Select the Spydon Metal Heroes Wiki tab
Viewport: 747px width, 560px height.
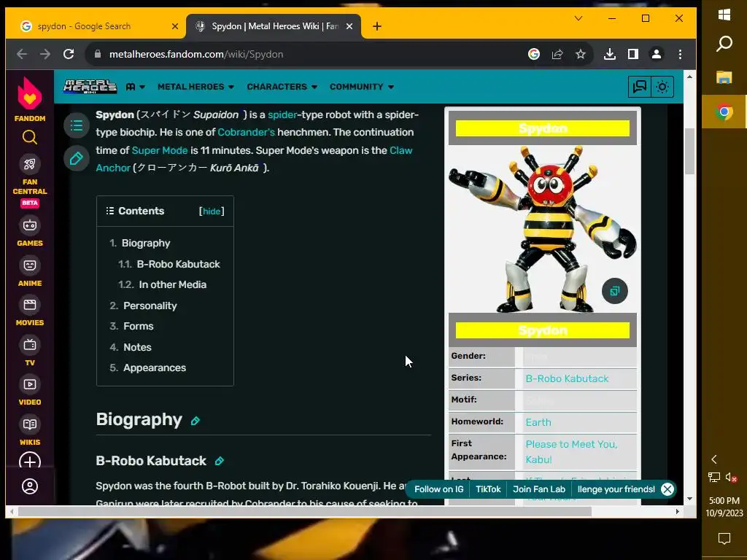[x=273, y=26]
